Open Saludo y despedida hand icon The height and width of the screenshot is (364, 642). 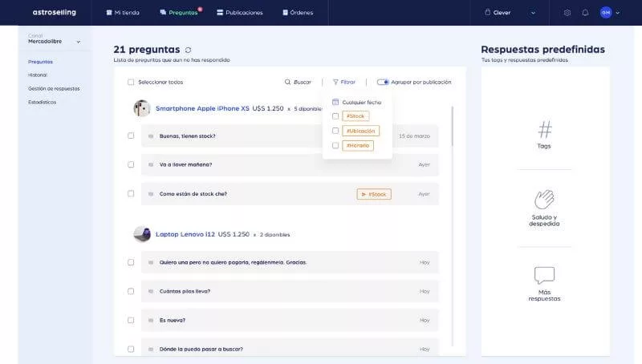point(544,200)
